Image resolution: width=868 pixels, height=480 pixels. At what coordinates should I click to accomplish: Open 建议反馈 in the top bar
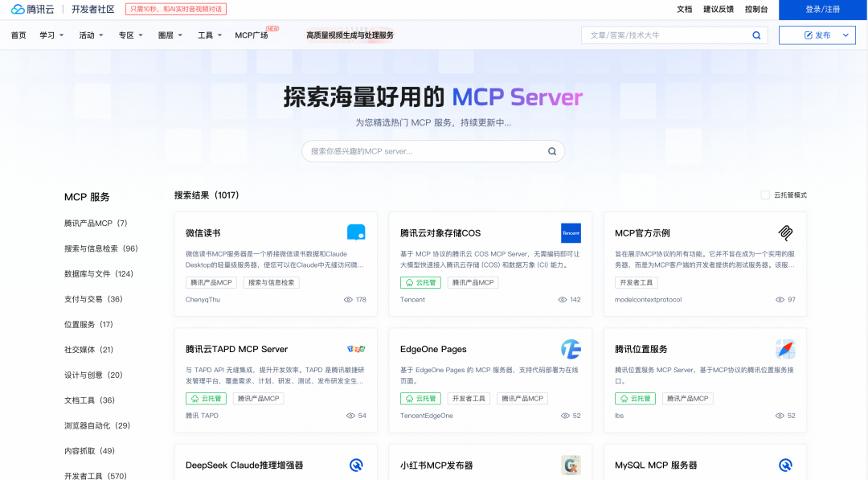719,10
